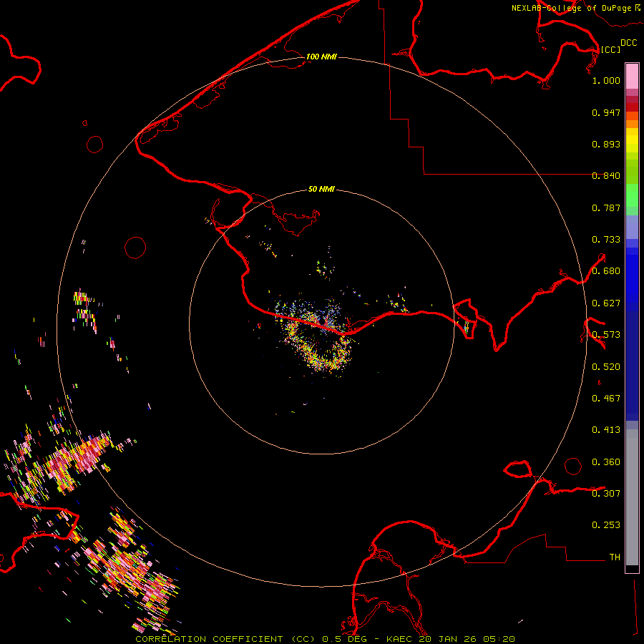Click the 0.947 scale value
This screenshot has height=644, width=644.
(x=606, y=113)
